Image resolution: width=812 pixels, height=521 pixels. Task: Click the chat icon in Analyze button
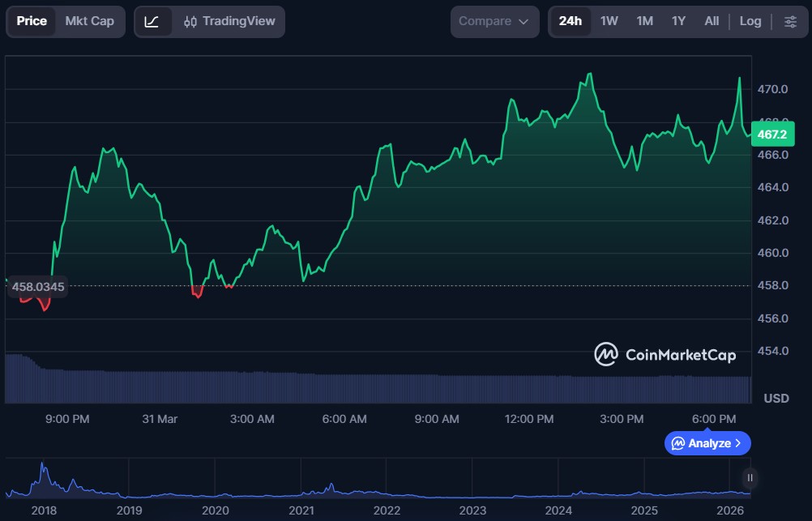677,443
